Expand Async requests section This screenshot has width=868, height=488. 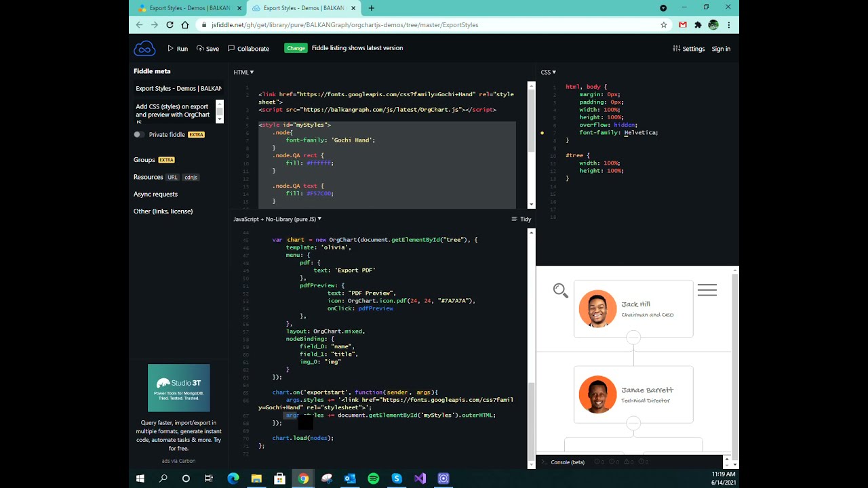coord(155,194)
